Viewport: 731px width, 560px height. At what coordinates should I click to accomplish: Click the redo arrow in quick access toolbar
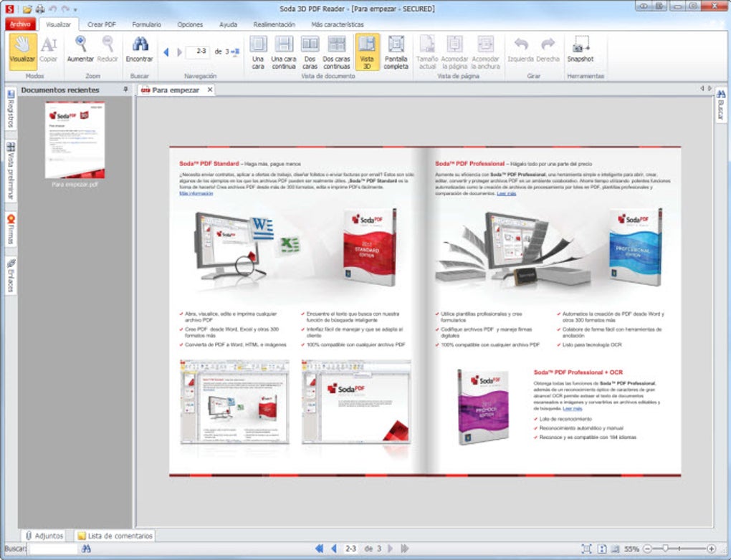point(64,9)
